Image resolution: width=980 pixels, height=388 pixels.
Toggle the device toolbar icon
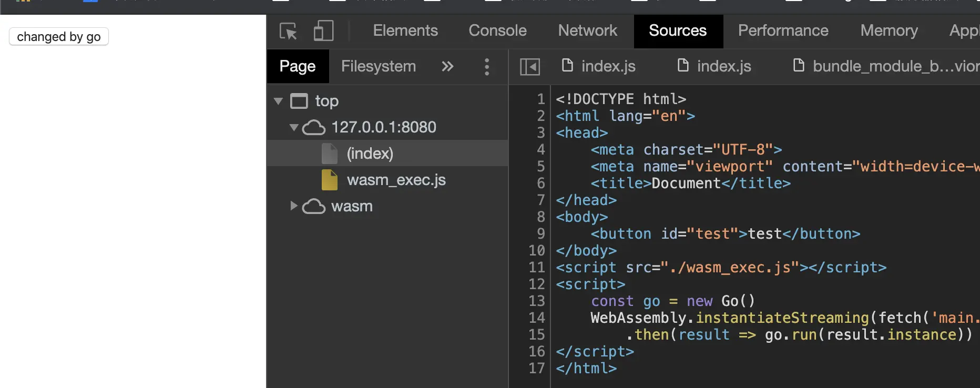[323, 31]
